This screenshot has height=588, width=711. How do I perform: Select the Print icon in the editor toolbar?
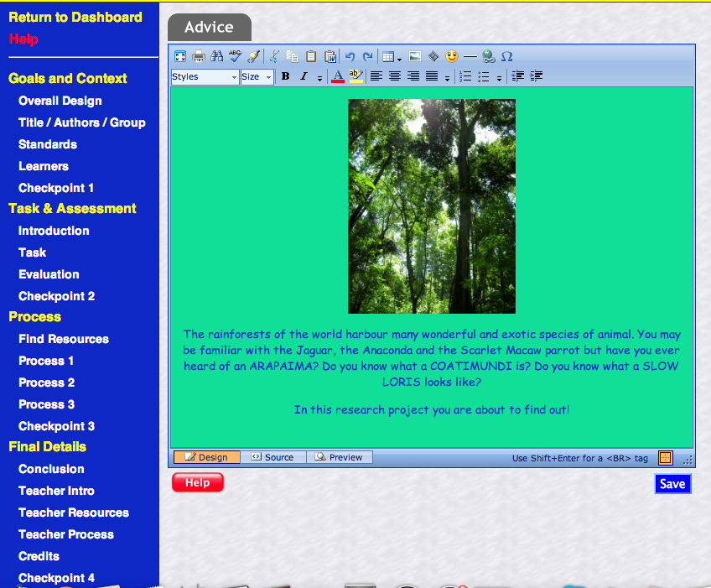point(200,56)
